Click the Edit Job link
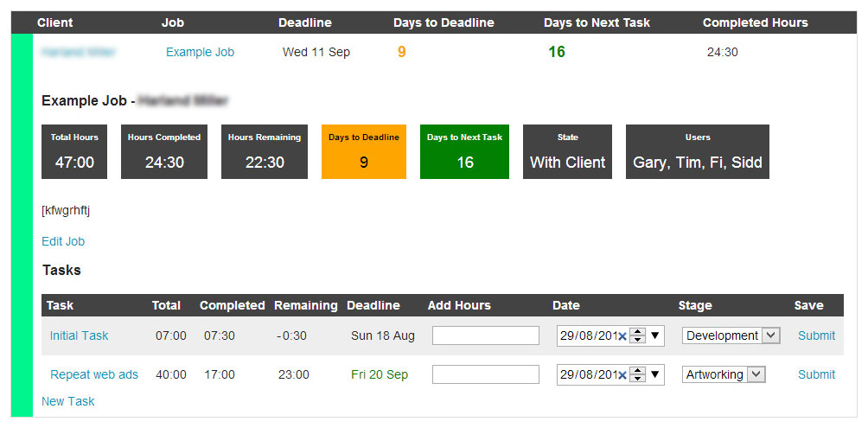Image resolution: width=868 pixels, height=428 pixels. pos(63,241)
